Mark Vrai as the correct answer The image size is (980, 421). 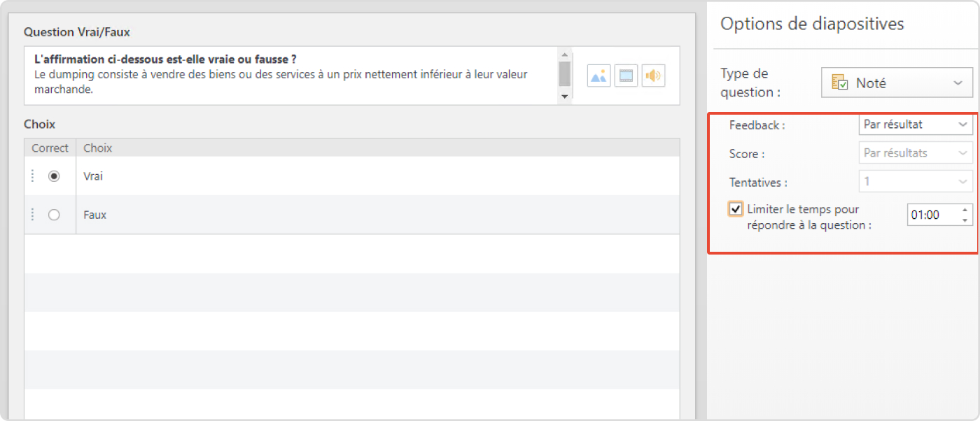click(x=54, y=176)
